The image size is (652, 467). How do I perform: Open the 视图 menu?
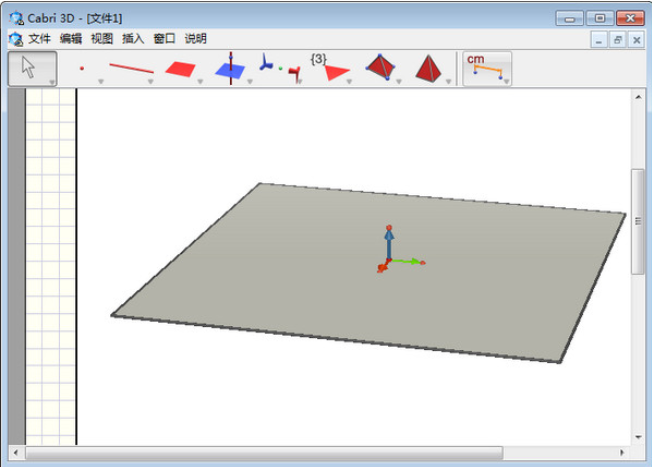(x=102, y=39)
